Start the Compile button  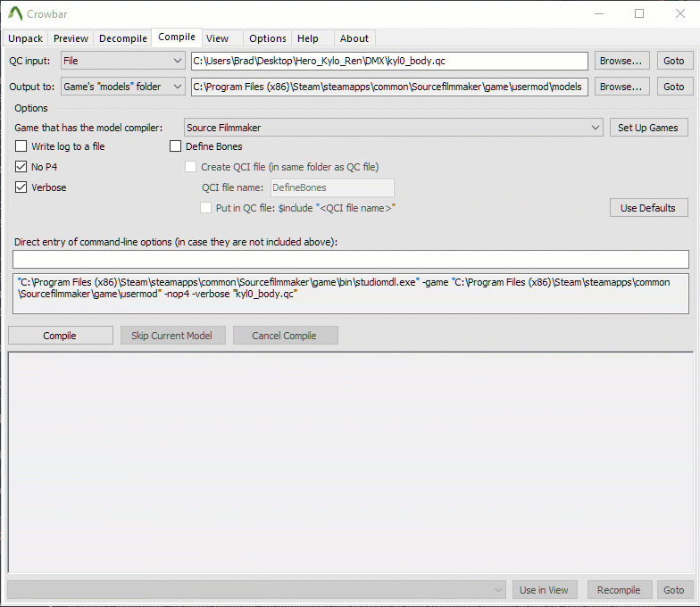click(61, 336)
